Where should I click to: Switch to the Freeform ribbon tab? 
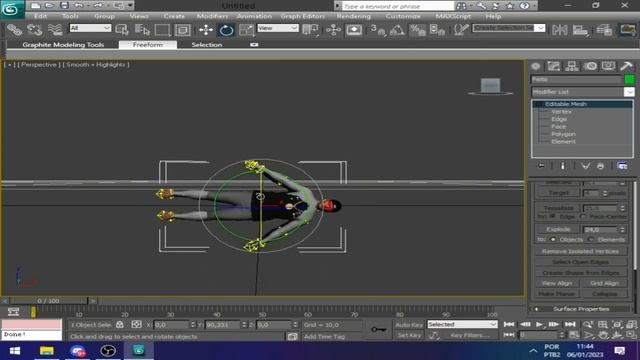click(x=148, y=44)
